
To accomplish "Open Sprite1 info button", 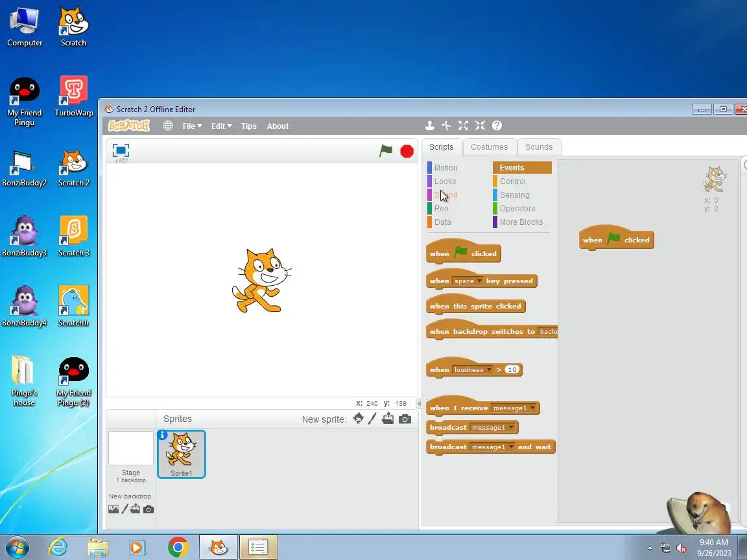I will (163, 435).
